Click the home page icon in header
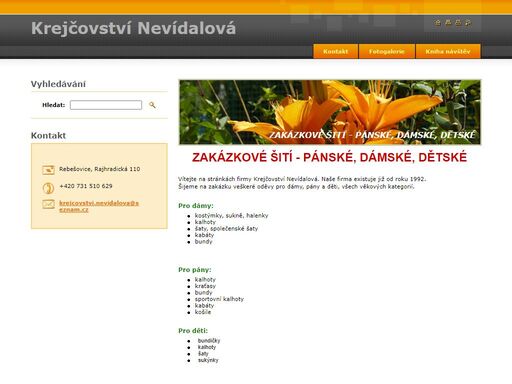The image size is (512, 384). (438, 23)
